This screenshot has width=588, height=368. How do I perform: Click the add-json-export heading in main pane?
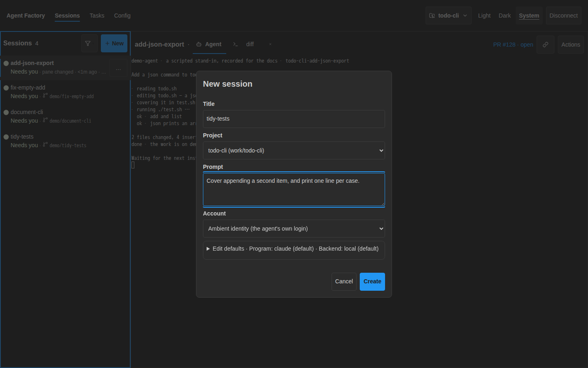159,44
